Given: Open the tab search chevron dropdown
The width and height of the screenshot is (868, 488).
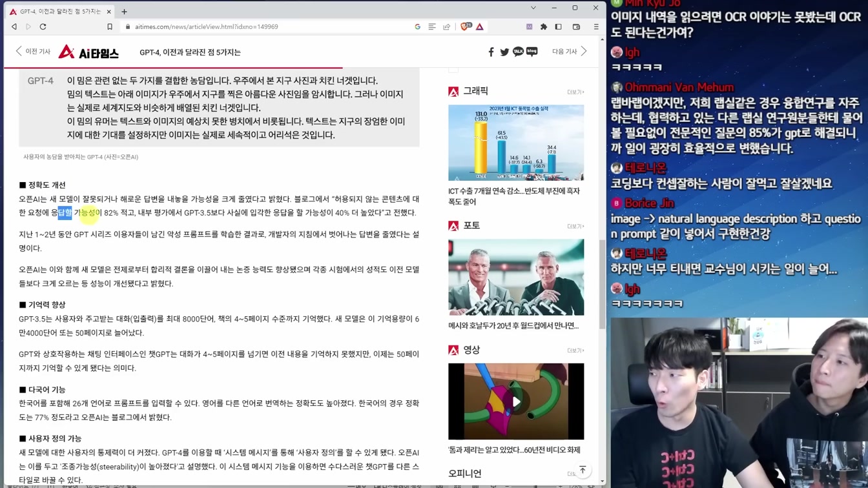Looking at the screenshot, I should tap(533, 8).
